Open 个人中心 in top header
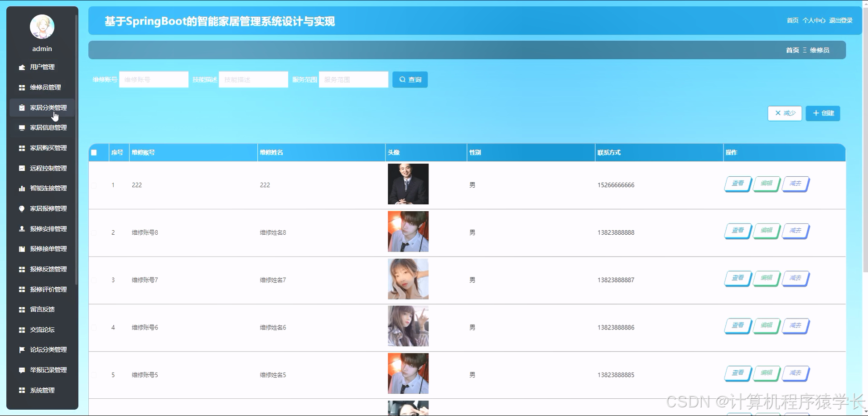The width and height of the screenshot is (868, 416). click(814, 20)
